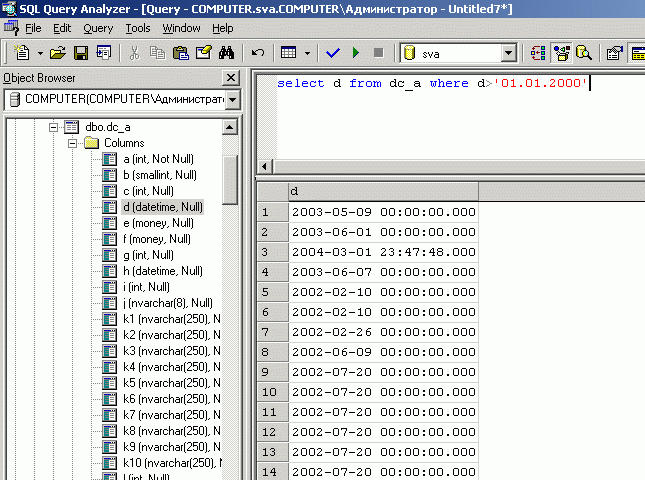Click the Execute Mode grid icon
The image size is (645, 480).
(288, 53)
